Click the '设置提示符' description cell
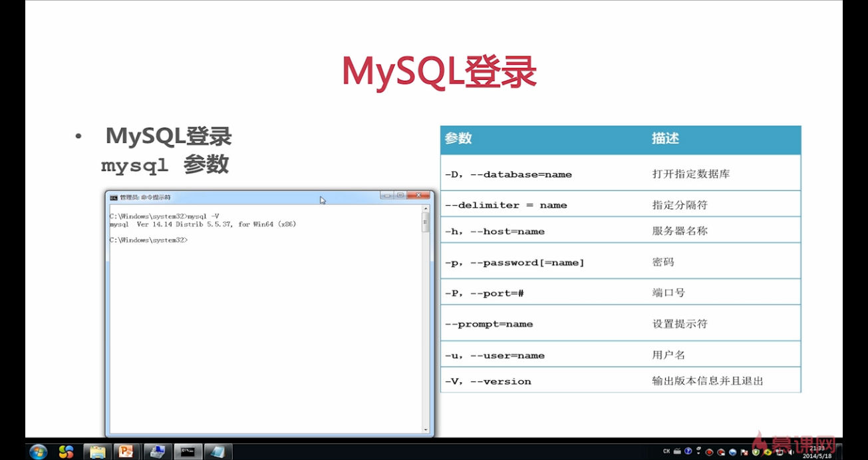This screenshot has height=460, width=868. click(x=680, y=324)
